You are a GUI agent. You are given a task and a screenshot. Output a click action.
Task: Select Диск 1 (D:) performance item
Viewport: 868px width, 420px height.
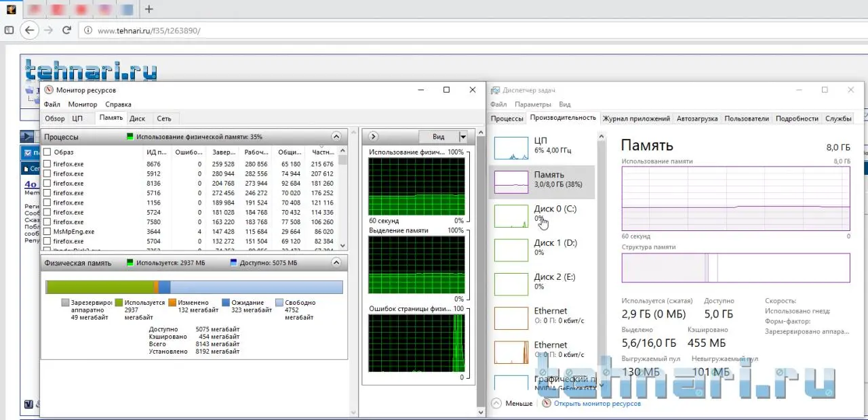(542, 249)
